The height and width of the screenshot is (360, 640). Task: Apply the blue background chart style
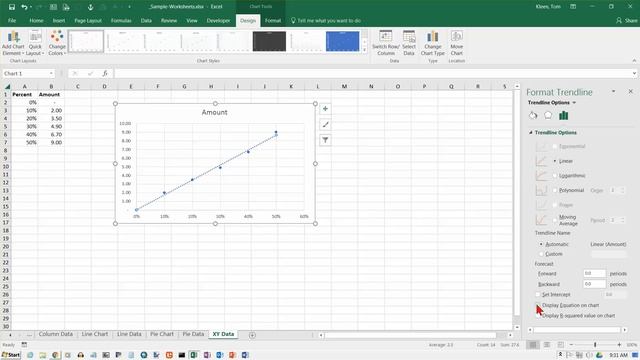coord(342,41)
